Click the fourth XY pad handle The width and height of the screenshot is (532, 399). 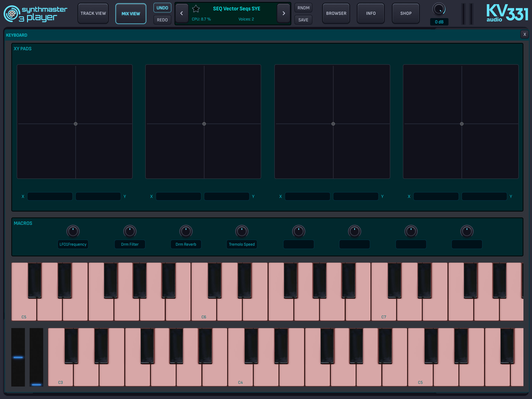point(462,124)
